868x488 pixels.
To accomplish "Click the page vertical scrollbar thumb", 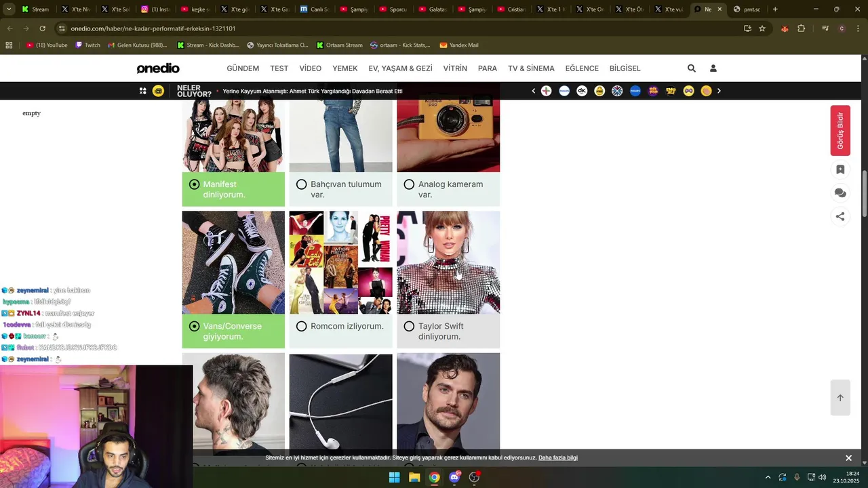I will (x=865, y=195).
